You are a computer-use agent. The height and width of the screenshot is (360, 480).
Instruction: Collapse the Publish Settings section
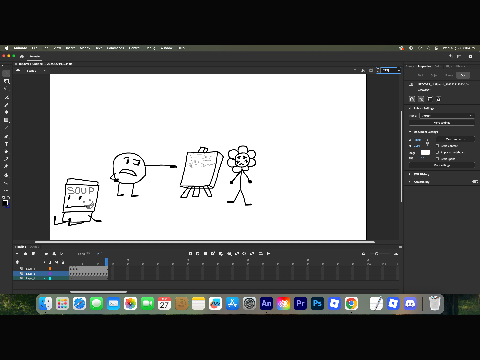tap(410, 108)
